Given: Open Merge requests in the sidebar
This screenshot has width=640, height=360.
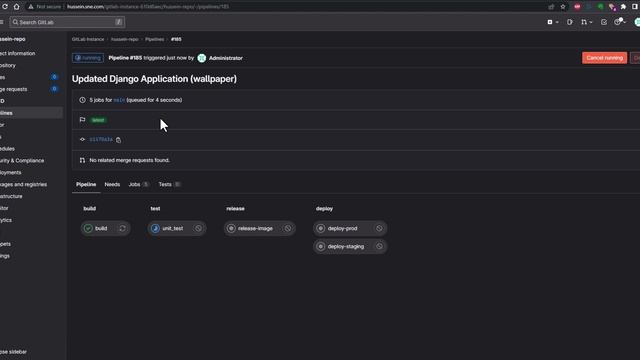Looking at the screenshot, I should point(13,89).
